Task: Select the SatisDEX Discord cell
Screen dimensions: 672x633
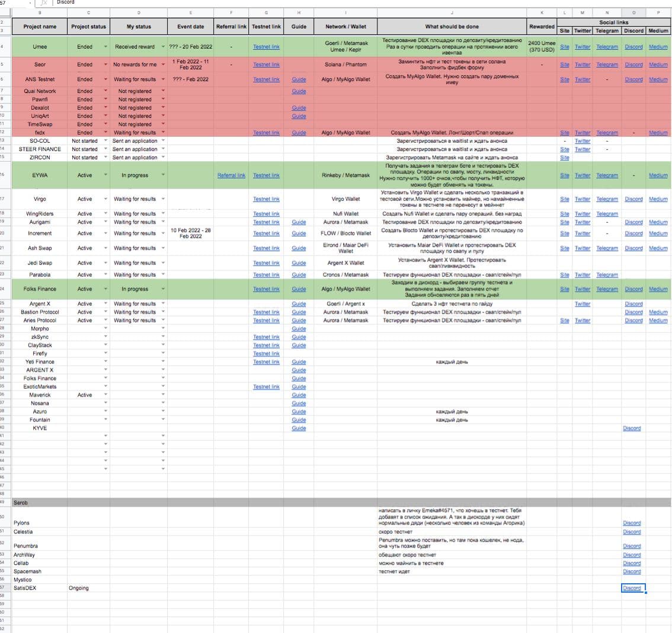Action: click(x=633, y=588)
